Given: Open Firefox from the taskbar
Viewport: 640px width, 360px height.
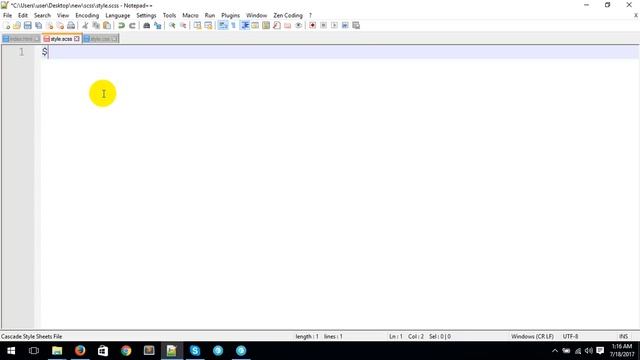Looking at the screenshot, I should 80,351.
